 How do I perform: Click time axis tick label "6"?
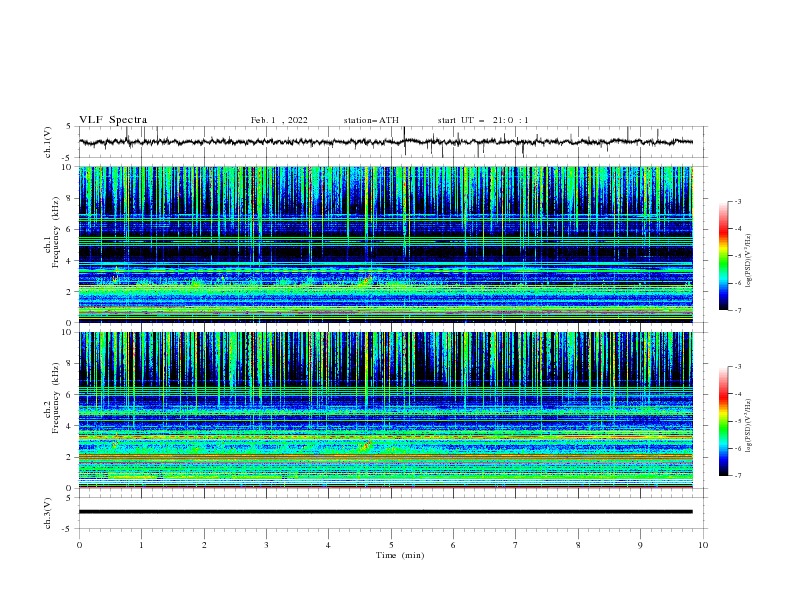click(x=453, y=545)
